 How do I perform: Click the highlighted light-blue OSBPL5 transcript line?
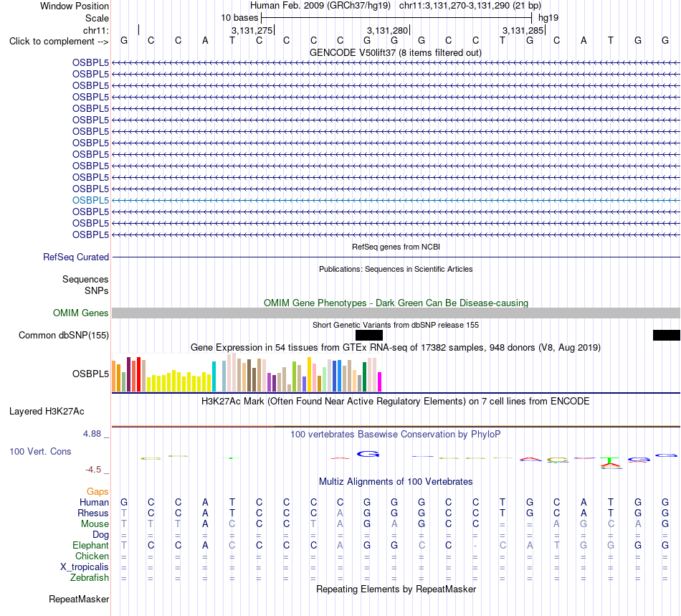tap(396, 200)
